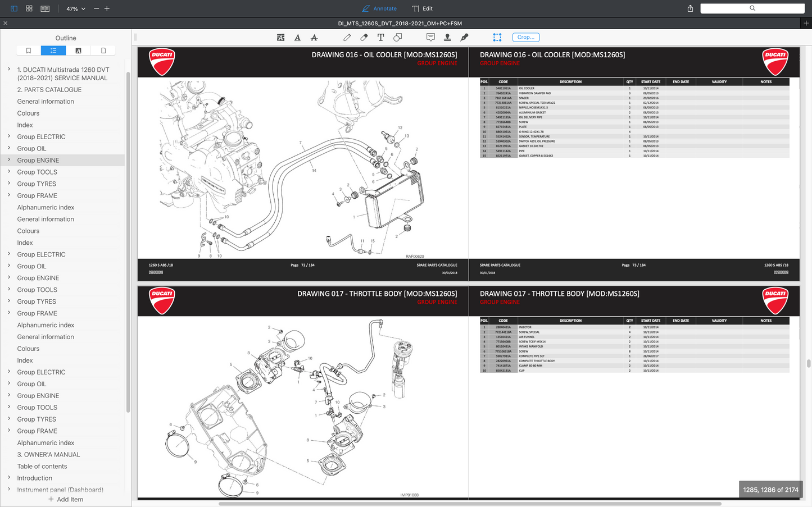Select the Highlight annotation tool
This screenshot has height=507, width=812.
(x=280, y=37)
